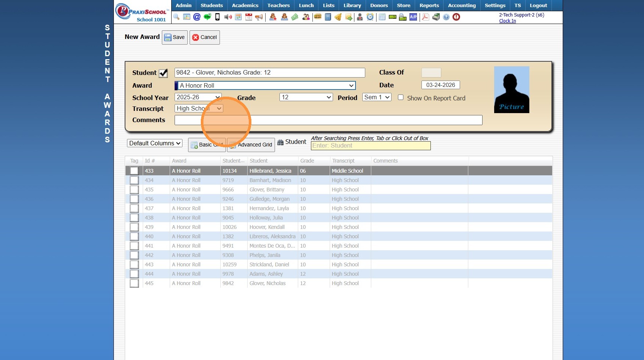Open the hamburger lunch icon
This screenshot has height=360, width=644.
(x=318, y=17)
